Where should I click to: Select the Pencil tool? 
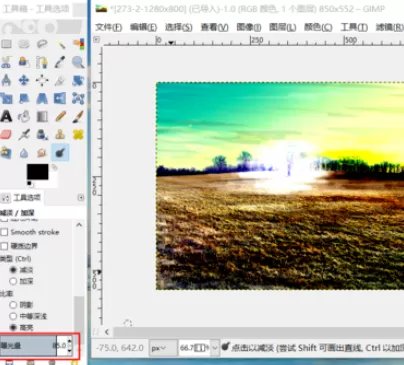click(x=60, y=116)
